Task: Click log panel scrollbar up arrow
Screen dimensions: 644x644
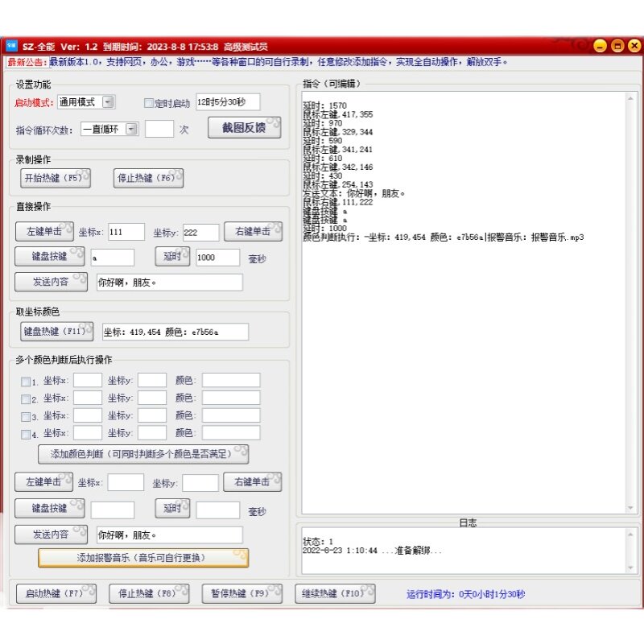Action: (630, 534)
